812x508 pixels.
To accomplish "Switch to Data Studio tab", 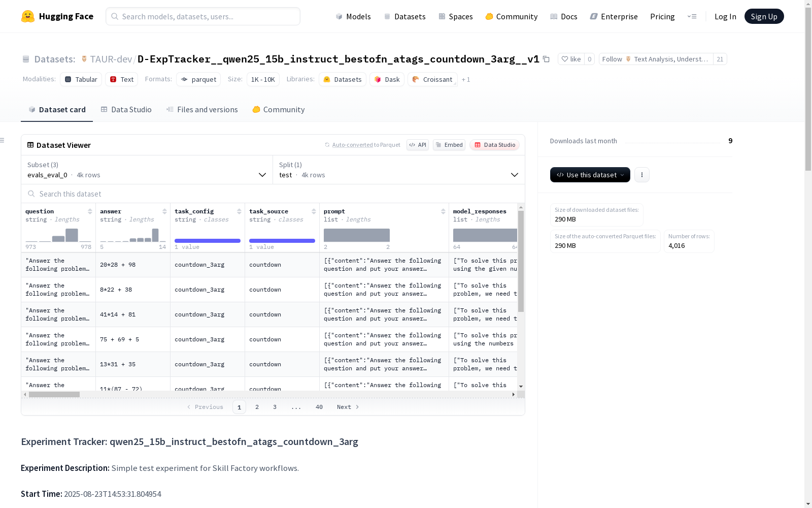I will [x=126, y=110].
